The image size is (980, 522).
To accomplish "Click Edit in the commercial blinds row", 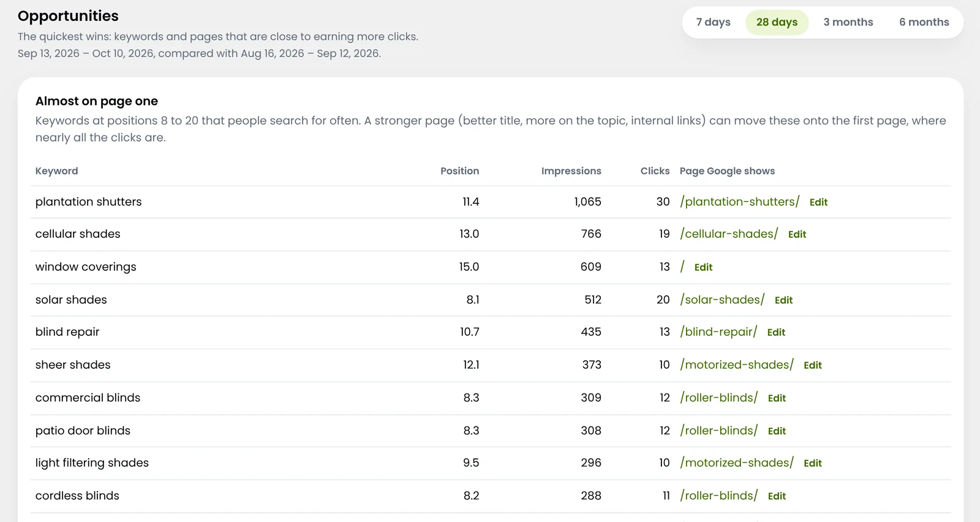I will (x=777, y=398).
